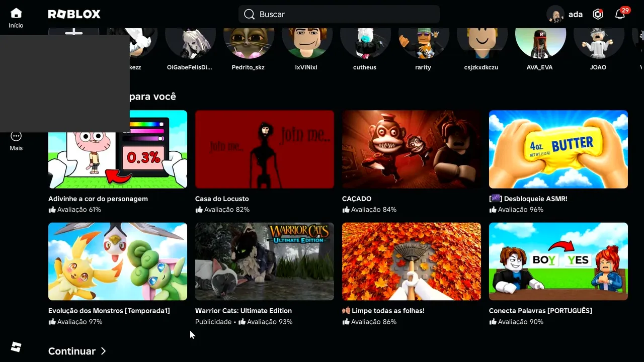Open lxViNixl friend avatar
Image resolution: width=644 pixels, height=362 pixels.
[306, 44]
